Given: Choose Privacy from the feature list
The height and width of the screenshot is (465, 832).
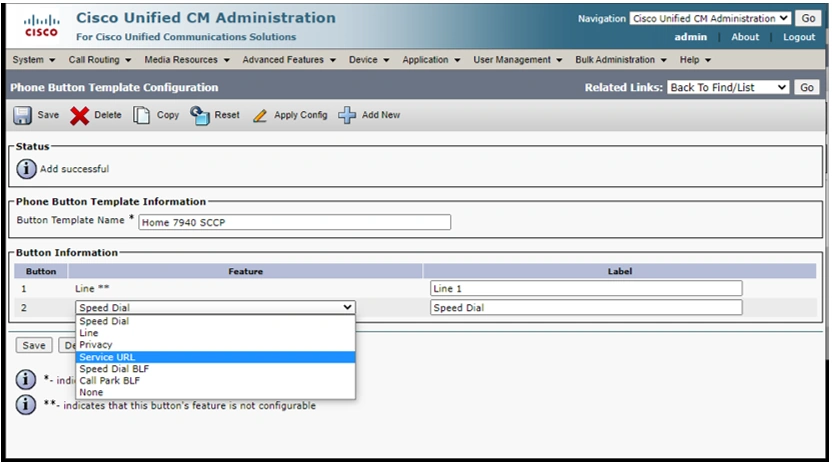Looking at the screenshot, I should click(215, 345).
